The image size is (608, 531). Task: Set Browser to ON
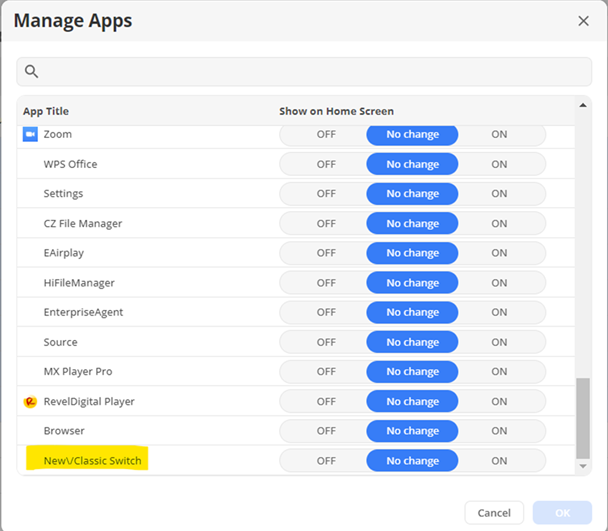(499, 431)
